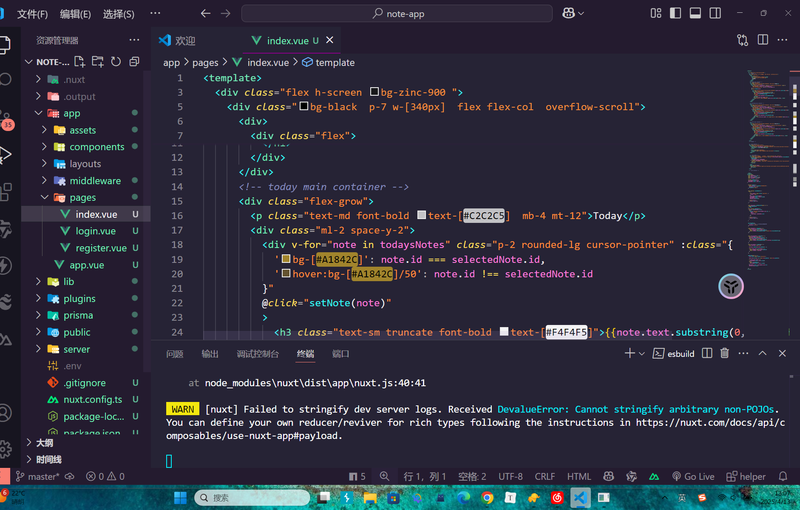
Task: Open the Copilot chat icon in title bar
Action: (x=568, y=13)
